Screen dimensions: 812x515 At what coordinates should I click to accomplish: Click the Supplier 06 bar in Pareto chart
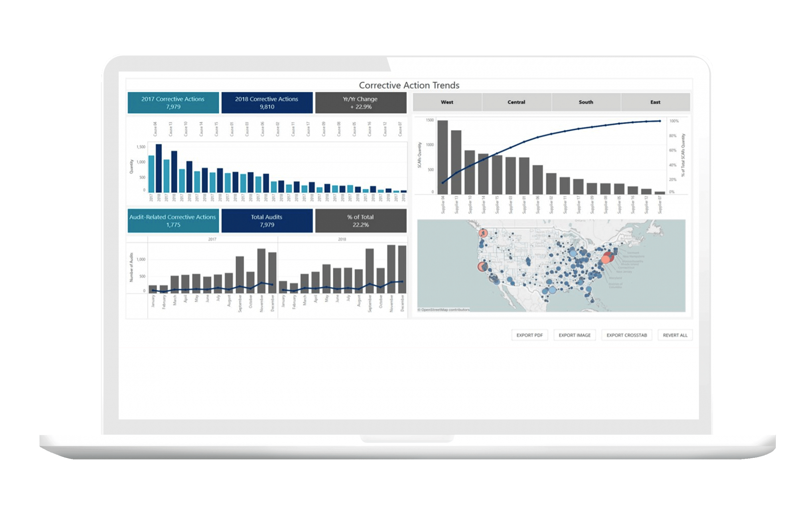coord(538,180)
